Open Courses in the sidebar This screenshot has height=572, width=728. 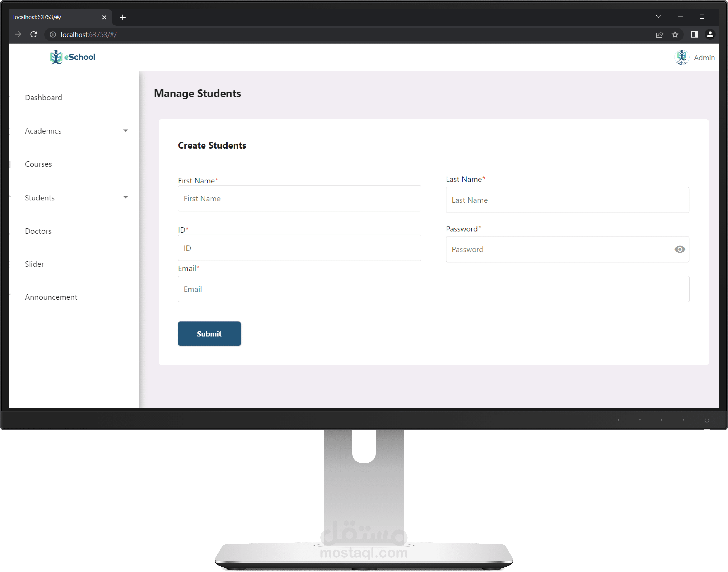click(x=38, y=164)
